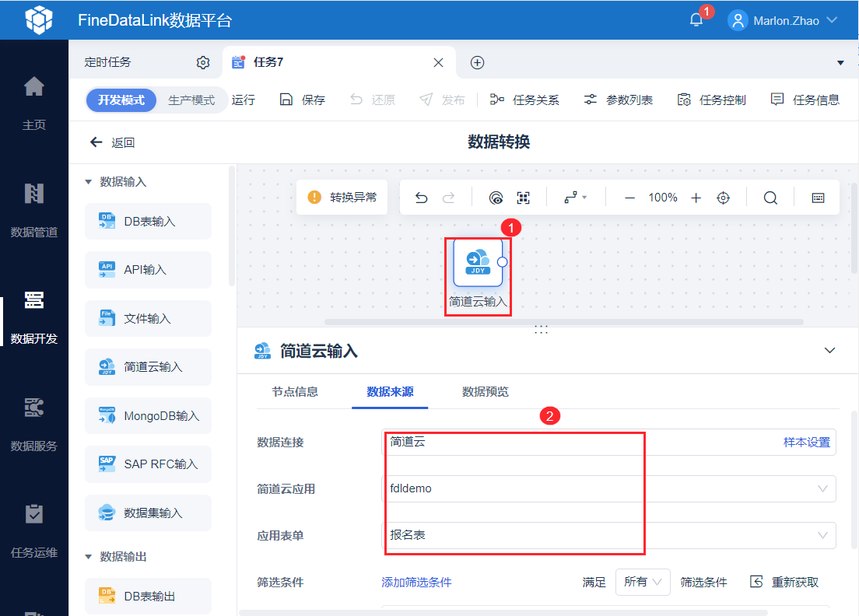Search the canvas with magnifier icon

coord(770,198)
